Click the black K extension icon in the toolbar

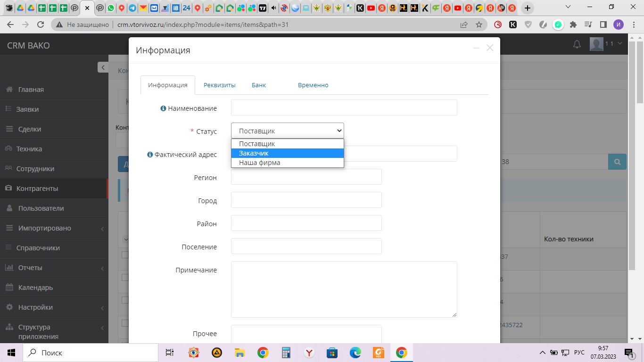point(513,25)
